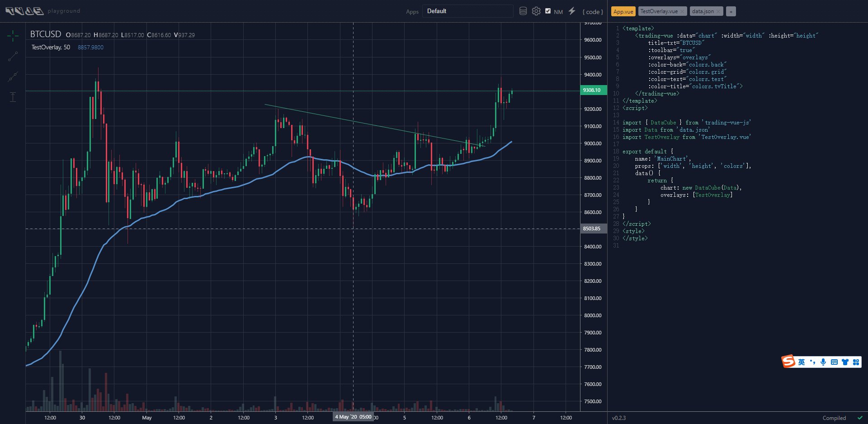
Task: Click the current price label 9308.10
Action: (593, 90)
